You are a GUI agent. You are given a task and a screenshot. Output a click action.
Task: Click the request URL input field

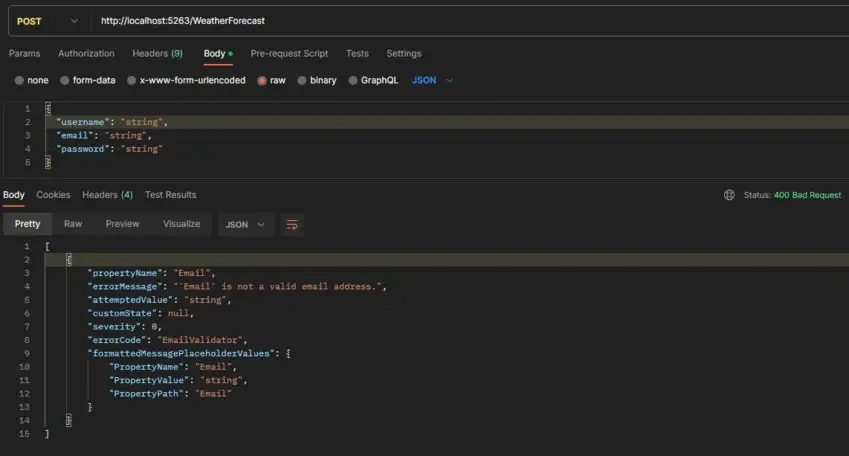[x=466, y=21]
